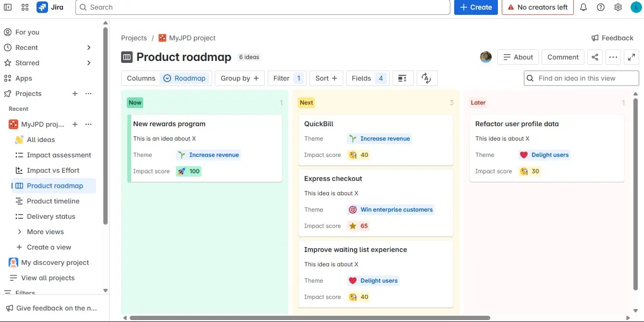Click the Create button
The image size is (644, 322).
tap(475, 7)
